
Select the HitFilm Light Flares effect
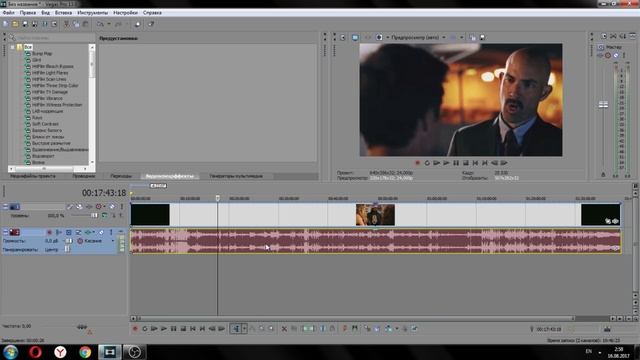pos(50,73)
